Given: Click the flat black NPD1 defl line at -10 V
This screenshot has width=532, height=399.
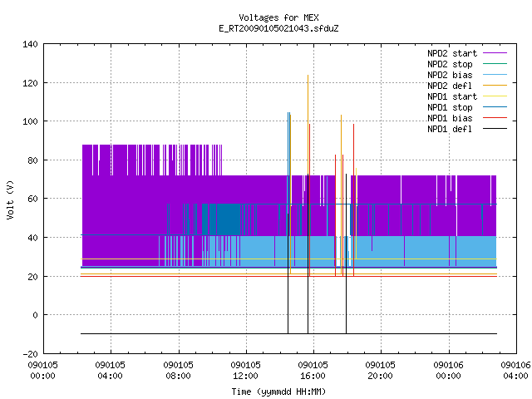Looking at the screenshot, I should (x=288, y=333).
